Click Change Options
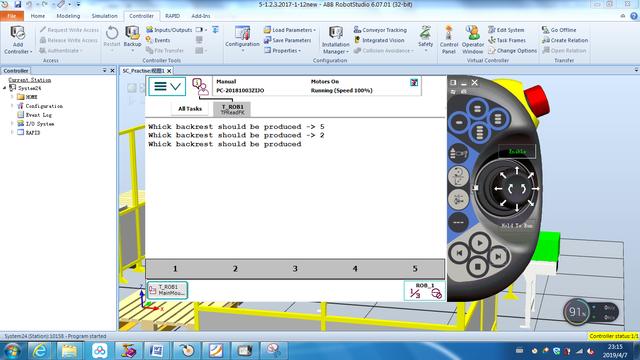 pyautogui.click(x=512, y=51)
